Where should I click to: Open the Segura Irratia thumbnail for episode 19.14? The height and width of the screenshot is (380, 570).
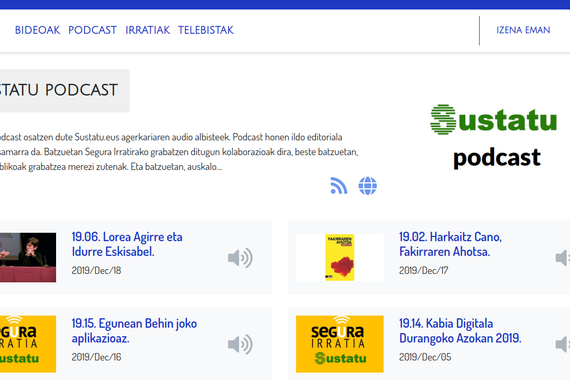pyautogui.click(x=340, y=344)
